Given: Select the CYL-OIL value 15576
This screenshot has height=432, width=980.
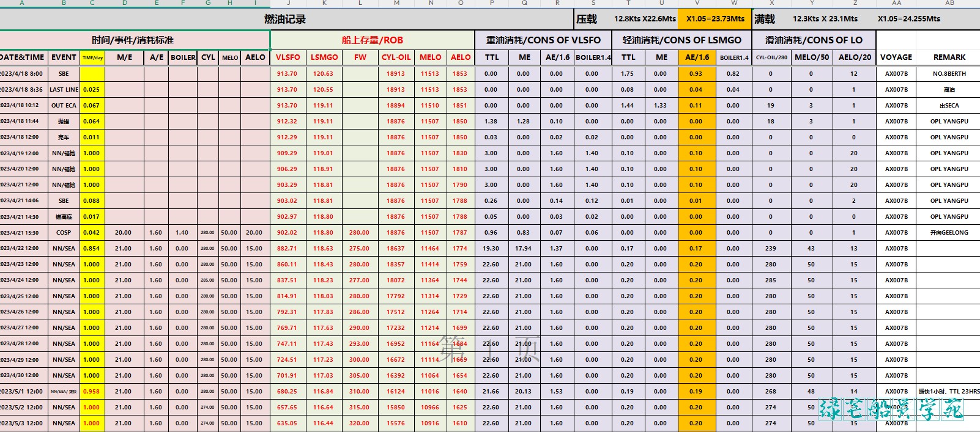Looking at the screenshot, I should tap(396, 423).
